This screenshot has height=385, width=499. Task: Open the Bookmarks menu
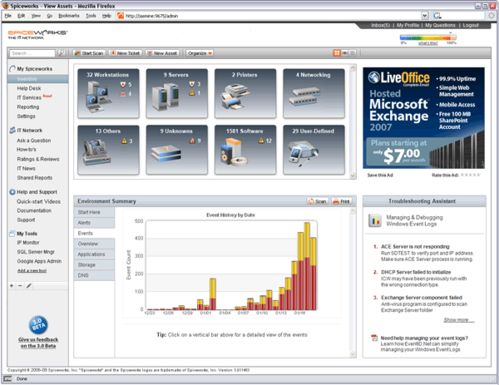(x=69, y=16)
